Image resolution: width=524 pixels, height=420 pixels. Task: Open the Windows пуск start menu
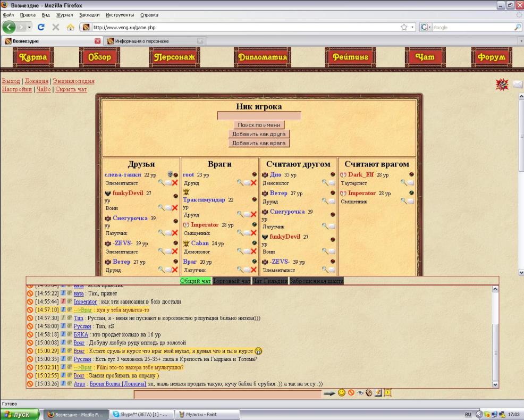tap(20, 414)
